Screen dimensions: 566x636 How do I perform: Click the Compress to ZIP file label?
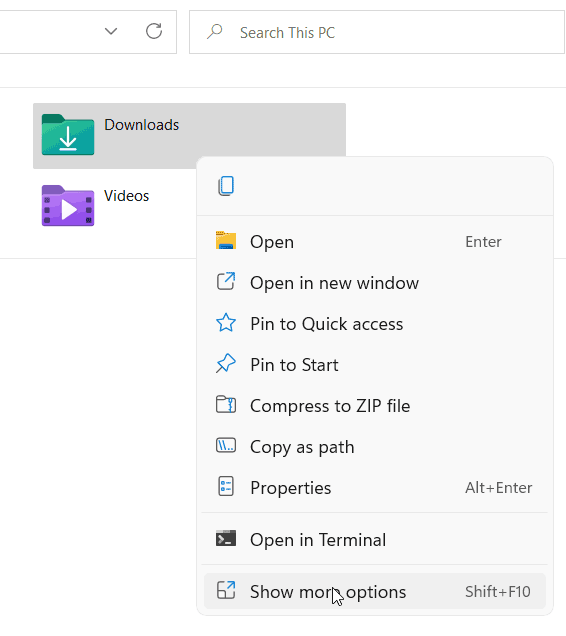click(x=330, y=406)
